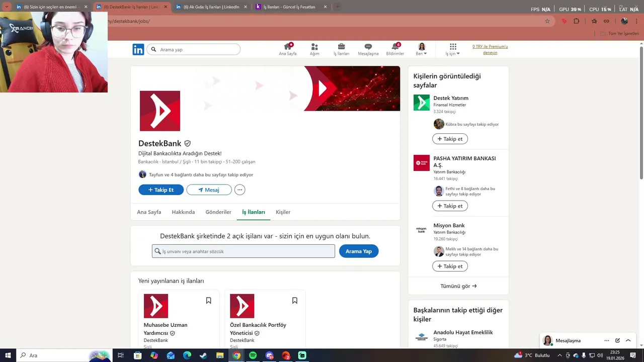The image size is (644, 362).
Task: Open the Destek Yatırım page link
Action: [x=451, y=98]
